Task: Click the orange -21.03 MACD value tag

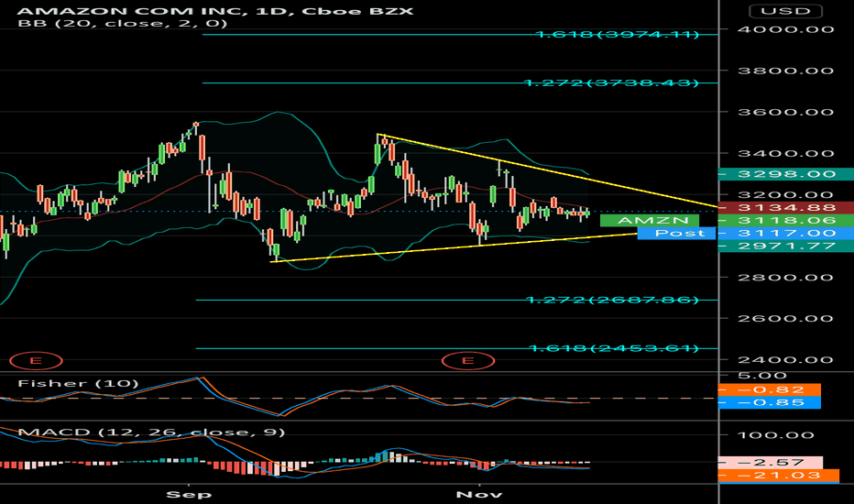Action: (x=779, y=476)
